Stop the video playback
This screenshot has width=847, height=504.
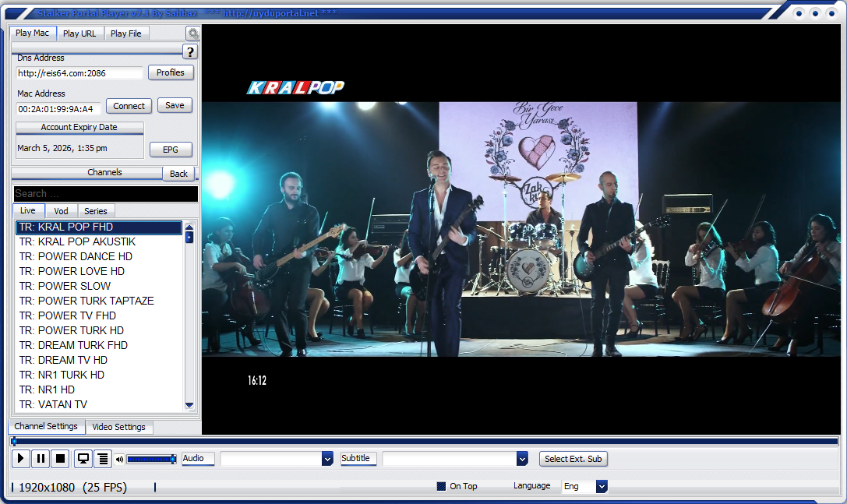61,459
